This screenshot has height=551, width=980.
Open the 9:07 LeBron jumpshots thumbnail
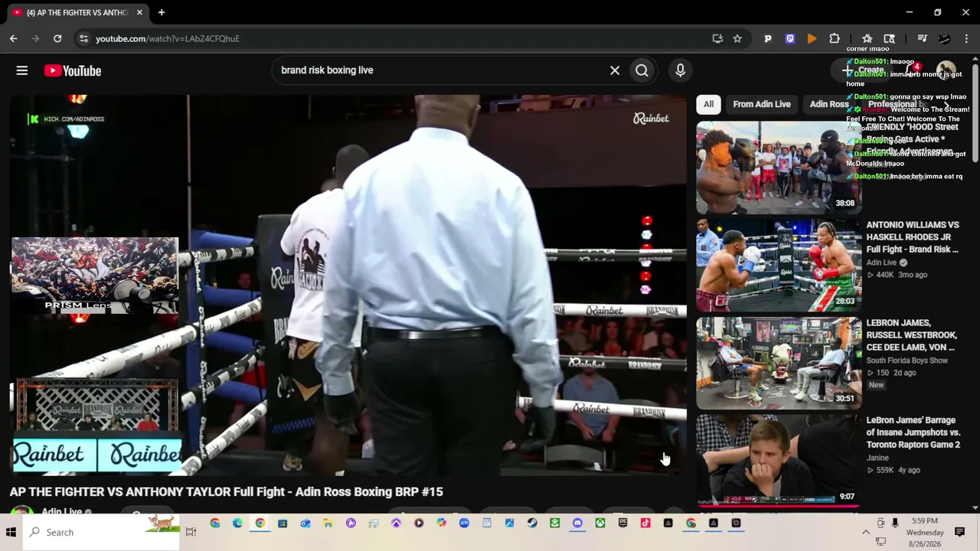tap(779, 460)
